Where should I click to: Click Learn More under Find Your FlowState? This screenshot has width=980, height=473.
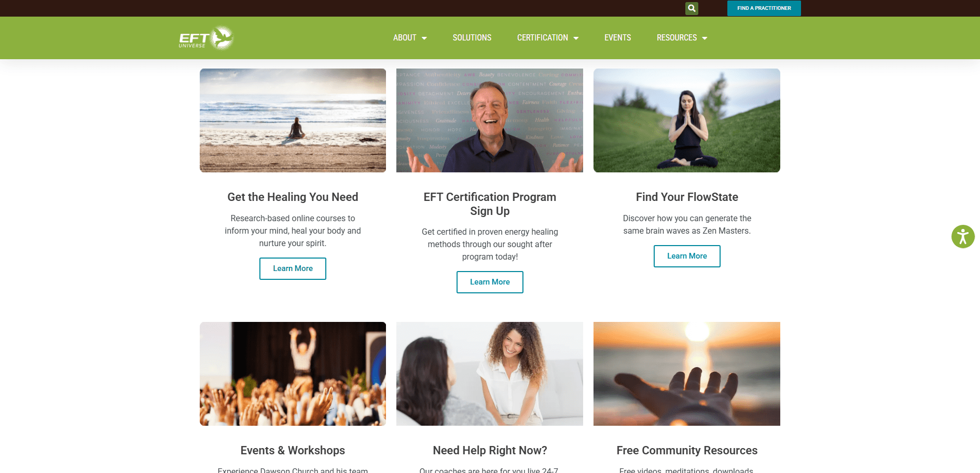click(x=687, y=256)
